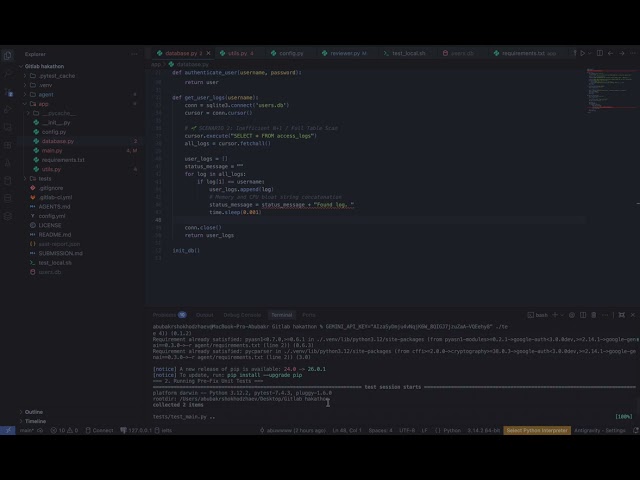The height and width of the screenshot is (480, 640).
Task: Expand the Outline section
Action: (x=34, y=412)
